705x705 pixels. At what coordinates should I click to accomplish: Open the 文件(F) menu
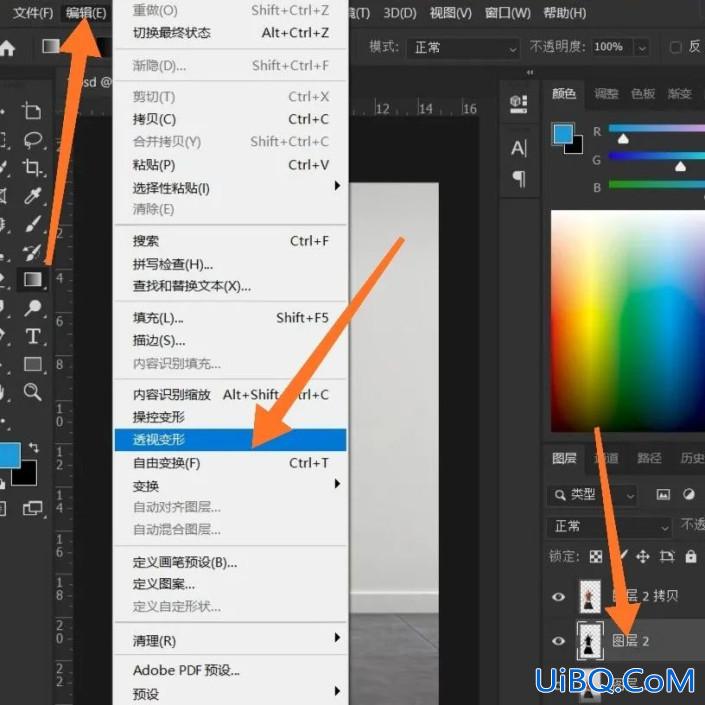[33, 13]
